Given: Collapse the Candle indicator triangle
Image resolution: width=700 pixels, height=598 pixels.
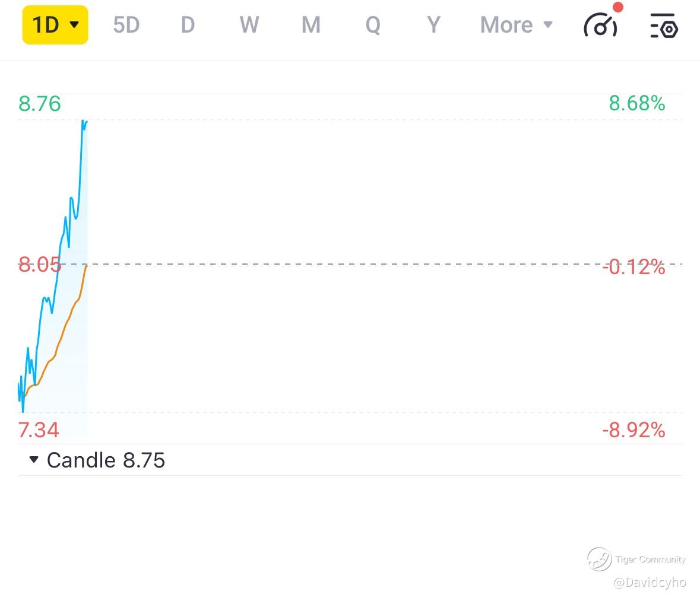Looking at the screenshot, I should (34, 459).
